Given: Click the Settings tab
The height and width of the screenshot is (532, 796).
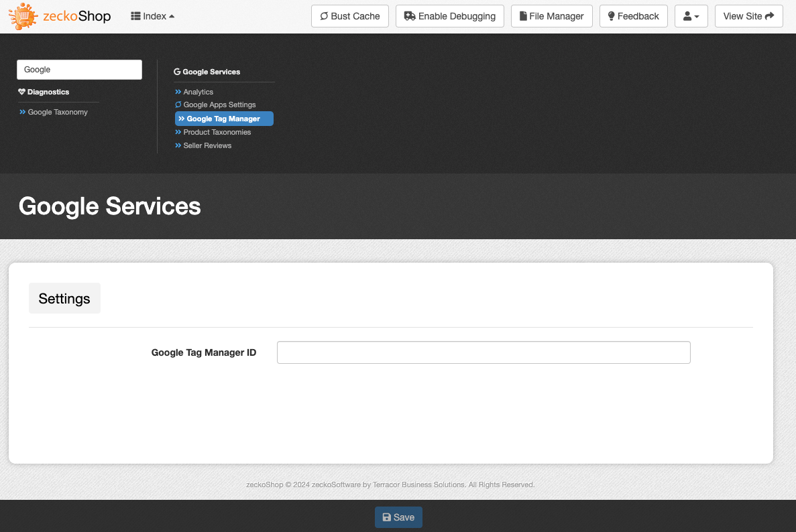Looking at the screenshot, I should 64,298.
